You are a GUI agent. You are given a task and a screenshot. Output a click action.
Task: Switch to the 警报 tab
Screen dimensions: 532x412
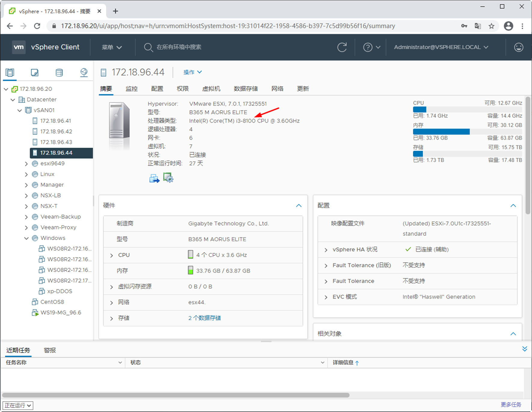[50, 350]
